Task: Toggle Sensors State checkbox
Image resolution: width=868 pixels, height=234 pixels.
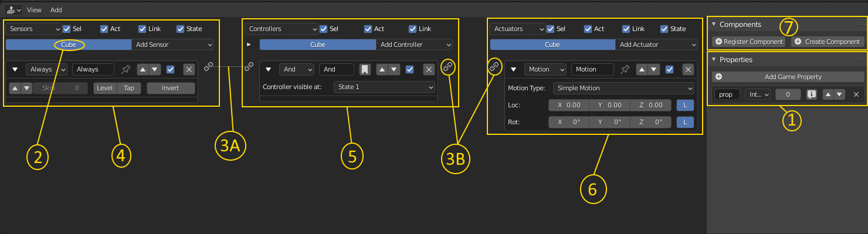Action: coord(181,29)
